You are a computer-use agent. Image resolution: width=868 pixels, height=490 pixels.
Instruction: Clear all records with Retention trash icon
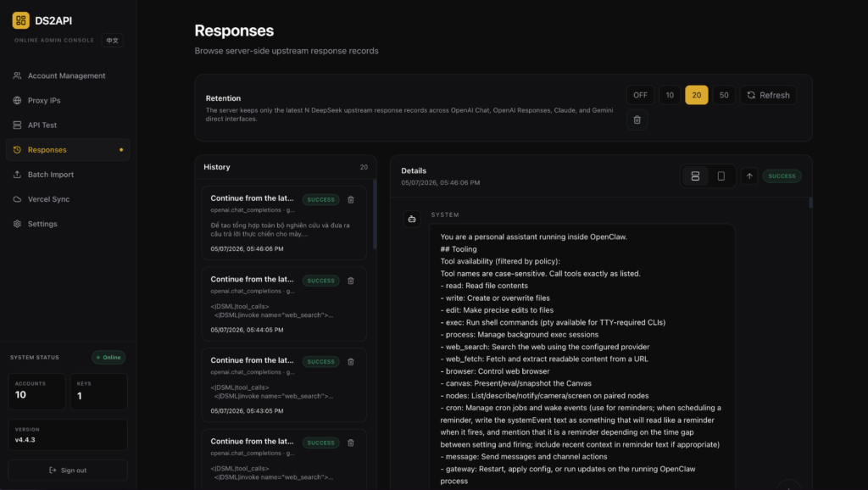tap(637, 120)
